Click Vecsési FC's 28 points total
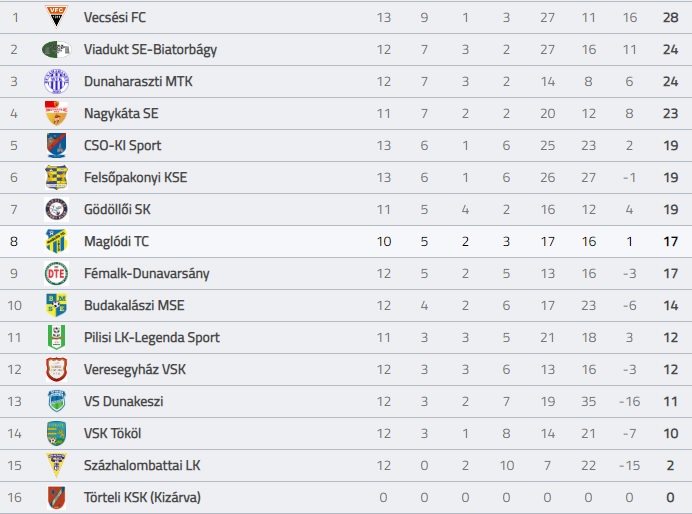Viewport: 692px width, 514px height. 669,18
